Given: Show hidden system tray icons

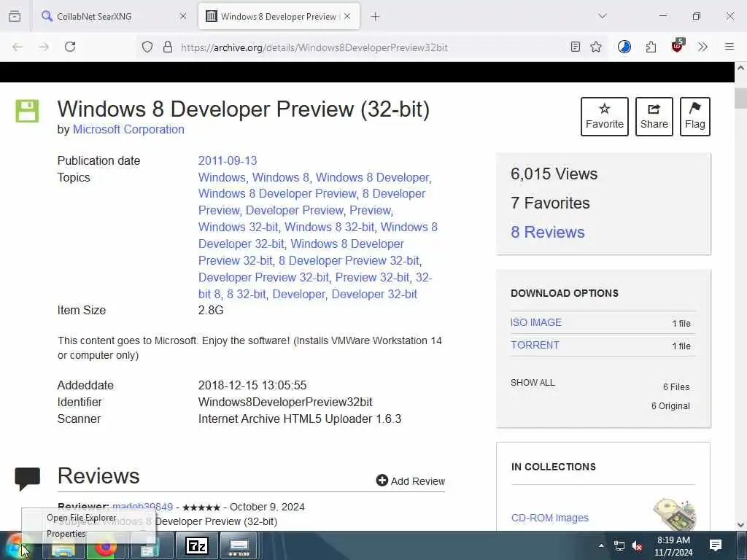Looking at the screenshot, I should pos(601,545).
